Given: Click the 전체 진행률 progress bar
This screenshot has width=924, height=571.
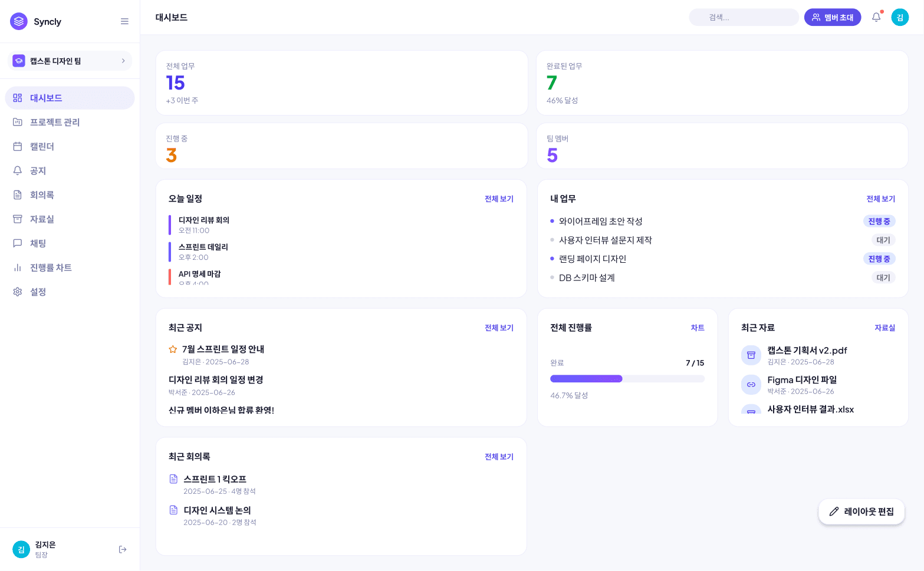Looking at the screenshot, I should point(627,379).
